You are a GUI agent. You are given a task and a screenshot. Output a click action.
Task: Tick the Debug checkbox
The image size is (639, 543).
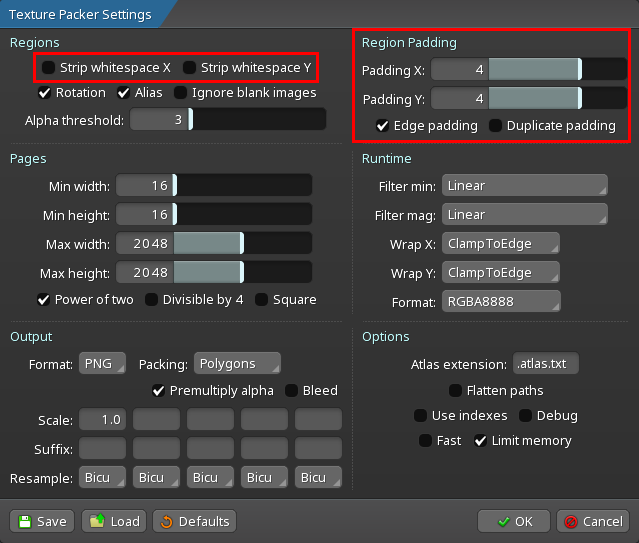(524, 415)
